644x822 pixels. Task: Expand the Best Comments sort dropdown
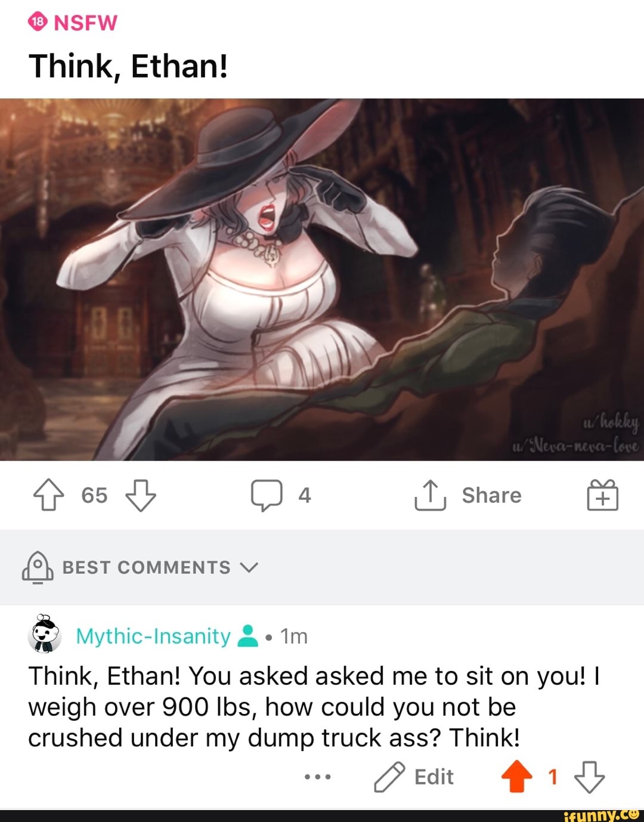point(140,567)
